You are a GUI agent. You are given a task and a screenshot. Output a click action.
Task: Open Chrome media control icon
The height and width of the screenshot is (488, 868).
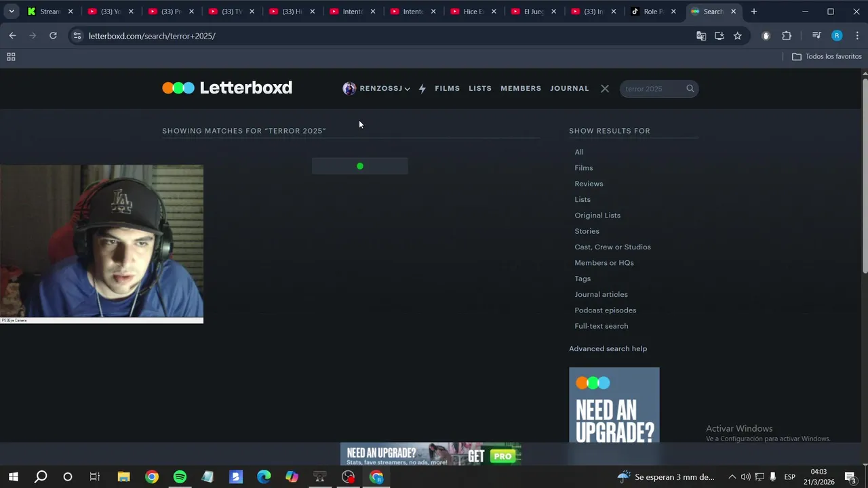pos(816,36)
